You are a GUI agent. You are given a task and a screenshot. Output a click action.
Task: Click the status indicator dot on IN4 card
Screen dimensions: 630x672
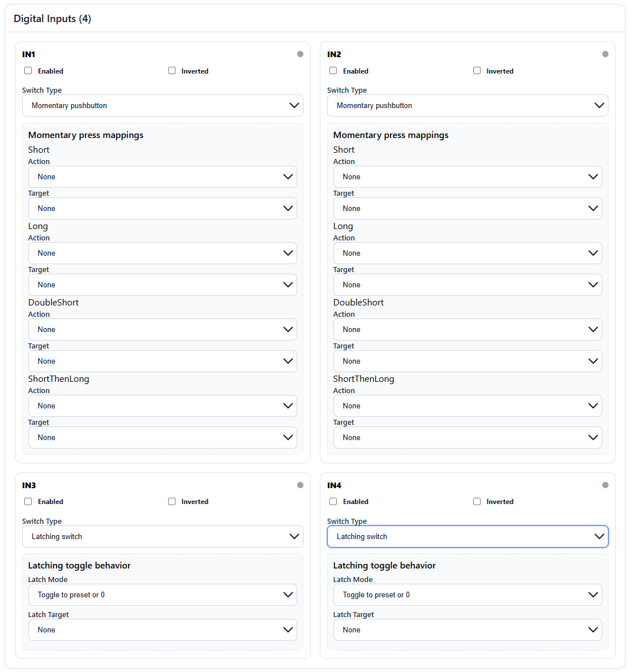[x=605, y=485]
